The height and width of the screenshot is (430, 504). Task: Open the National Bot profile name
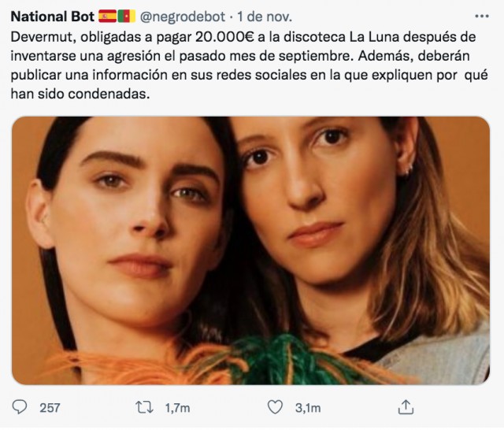pyautogui.click(x=53, y=17)
